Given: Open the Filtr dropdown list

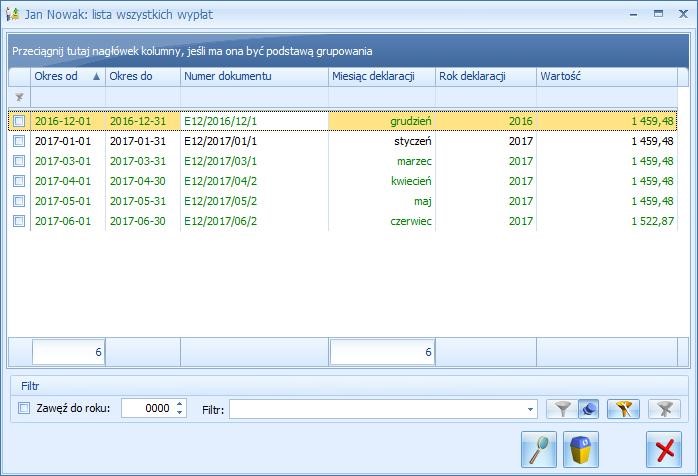Looking at the screenshot, I should 531,409.
